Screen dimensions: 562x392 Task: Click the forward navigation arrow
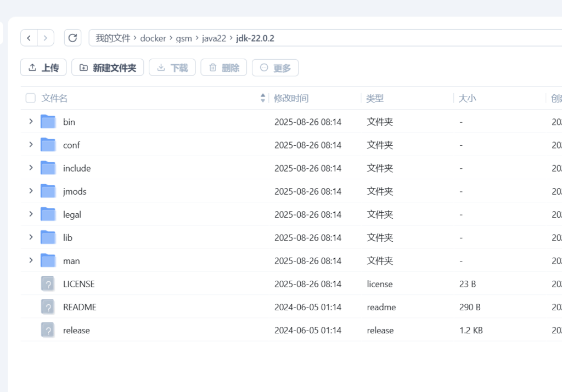click(45, 37)
